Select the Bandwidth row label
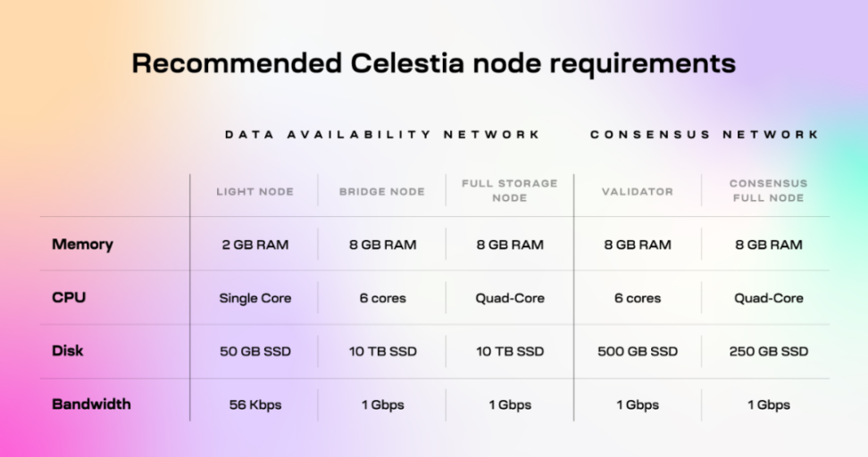The image size is (868, 457). coord(91,403)
